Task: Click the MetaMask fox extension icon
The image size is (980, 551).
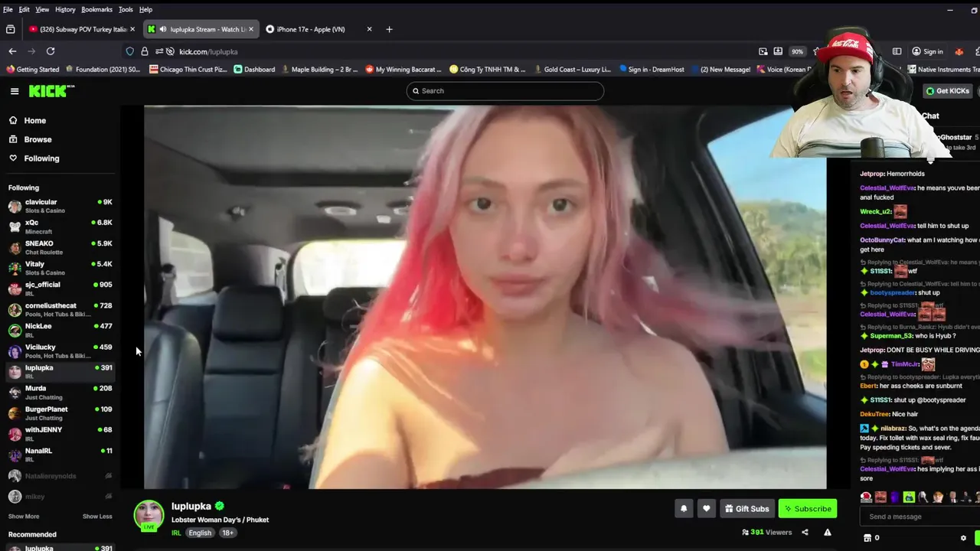Action: (x=959, y=51)
